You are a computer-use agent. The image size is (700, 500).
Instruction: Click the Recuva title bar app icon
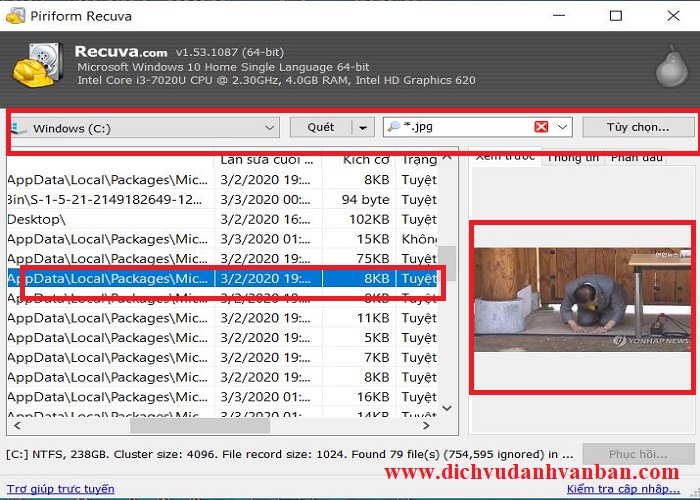[15, 16]
